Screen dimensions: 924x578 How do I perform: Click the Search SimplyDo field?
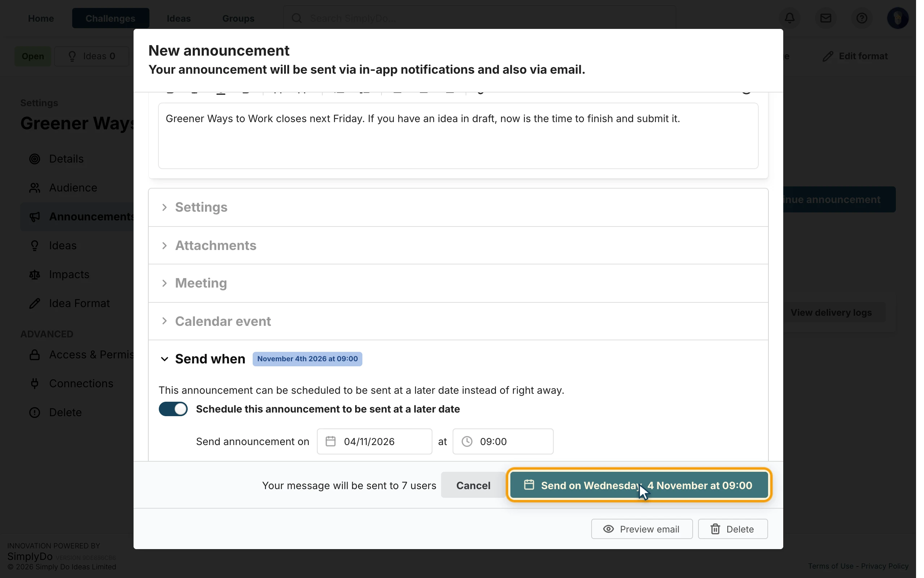pos(480,18)
